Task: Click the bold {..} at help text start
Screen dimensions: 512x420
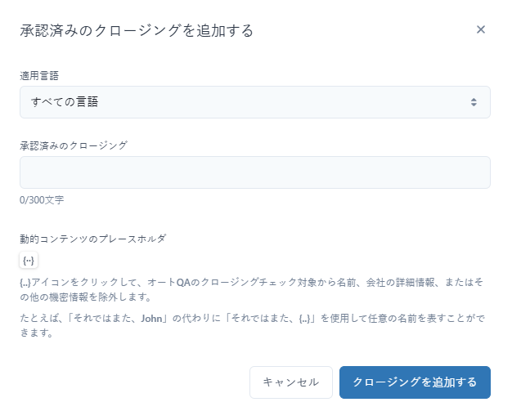Action: click(x=25, y=283)
